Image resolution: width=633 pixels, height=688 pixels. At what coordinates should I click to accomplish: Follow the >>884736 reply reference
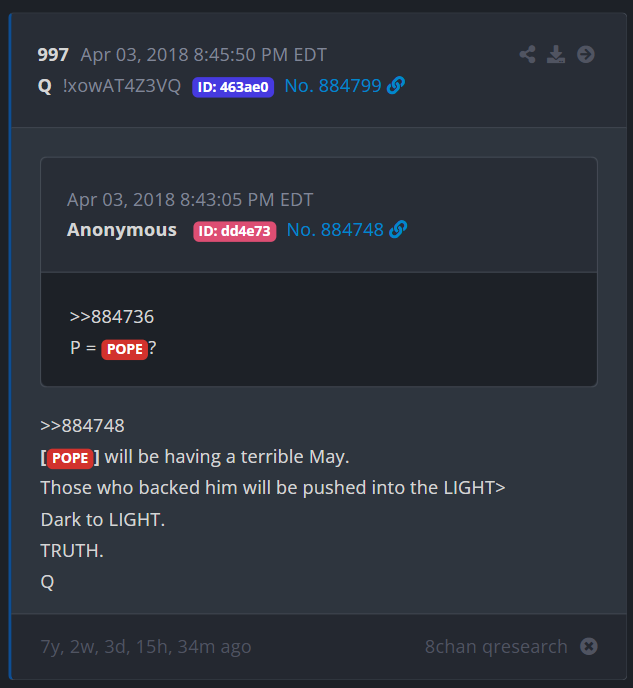(x=112, y=317)
